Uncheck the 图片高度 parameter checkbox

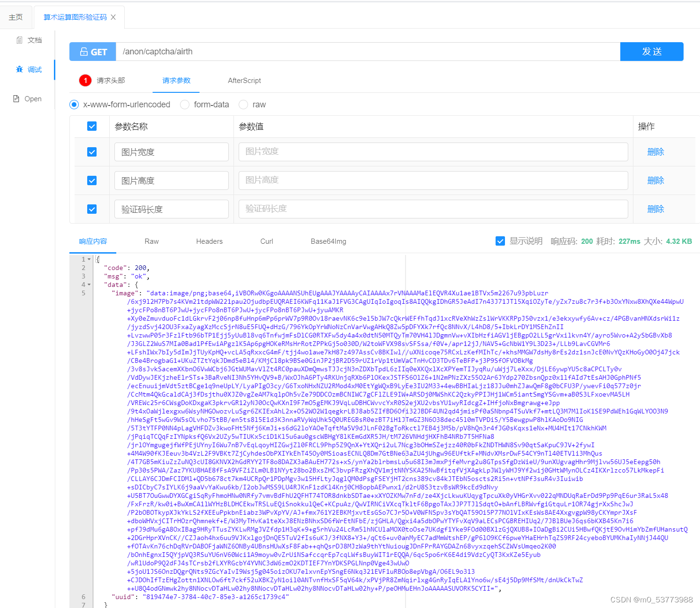92,180
